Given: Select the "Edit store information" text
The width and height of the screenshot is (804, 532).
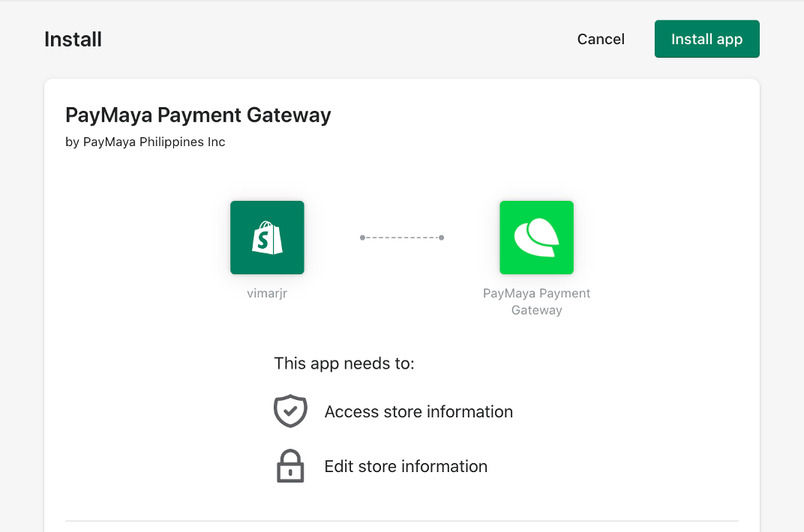Looking at the screenshot, I should point(406,467).
